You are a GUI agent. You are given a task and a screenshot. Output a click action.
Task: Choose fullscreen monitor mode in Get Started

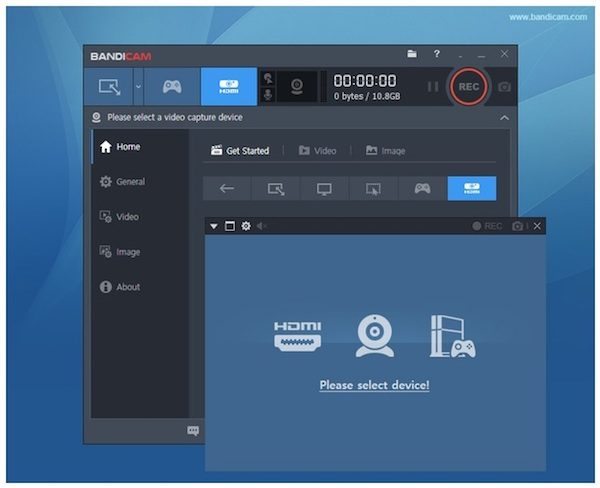click(x=324, y=188)
